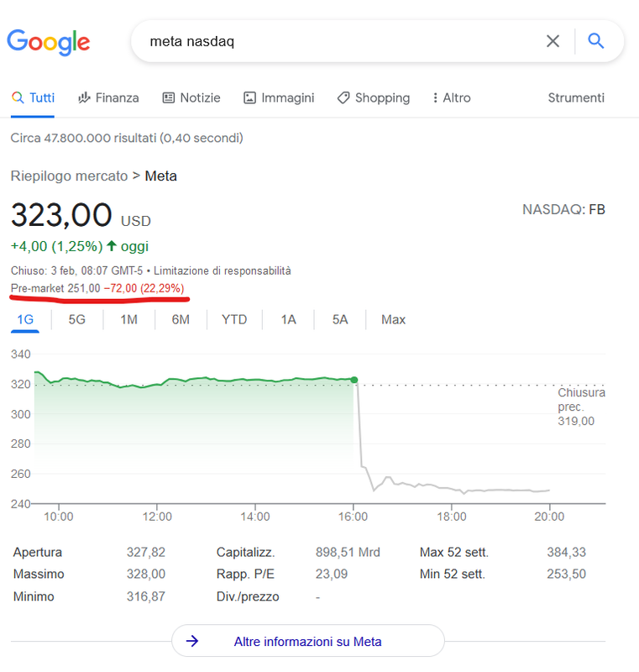Click the green closing-price dot on chart
The width and height of the screenshot is (639, 672).
pyautogui.click(x=354, y=380)
